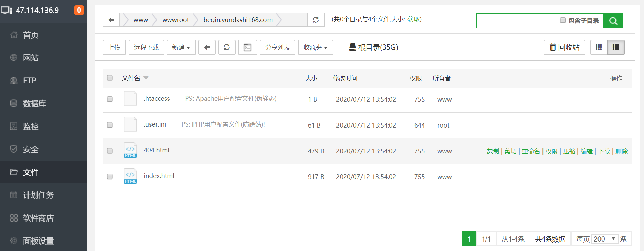The width and height of the screenshot is (644, 251).
Task: Click 重命名 for 404.html
Action: [x=531, y=151]
